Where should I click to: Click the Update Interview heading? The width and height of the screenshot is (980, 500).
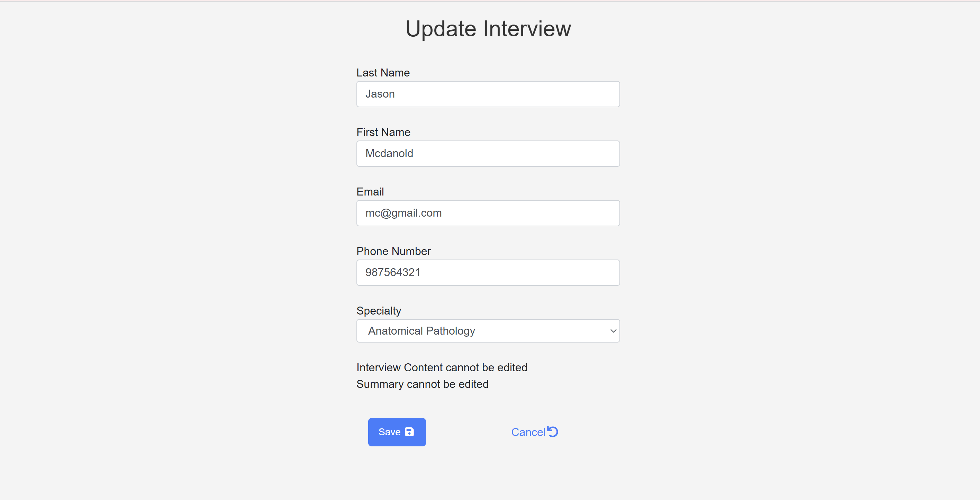point(488,28)
